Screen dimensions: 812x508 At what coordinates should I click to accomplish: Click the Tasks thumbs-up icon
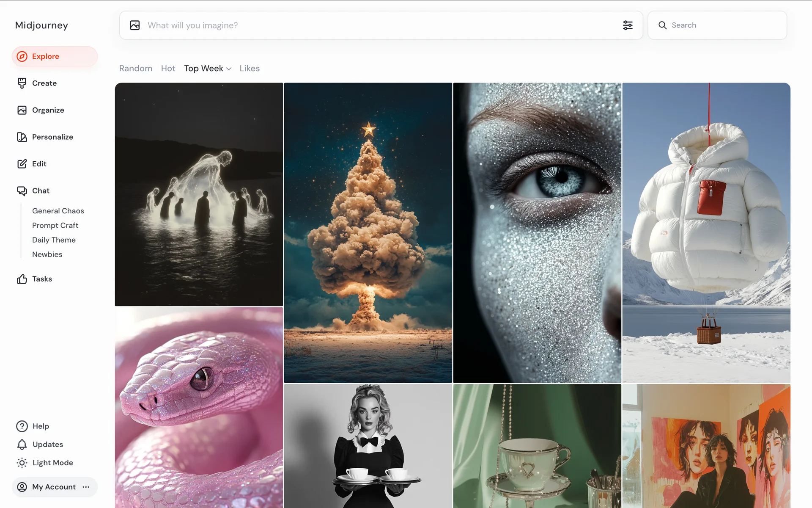[22, 279]
